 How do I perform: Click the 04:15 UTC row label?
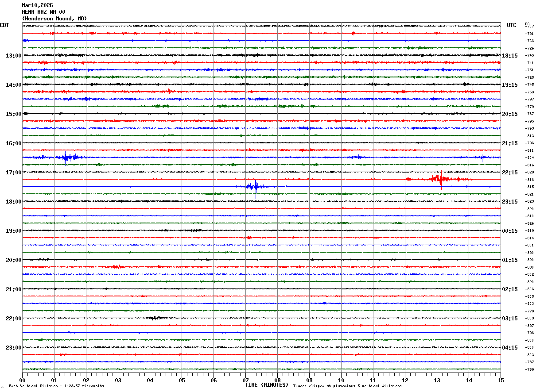(510, 348)
